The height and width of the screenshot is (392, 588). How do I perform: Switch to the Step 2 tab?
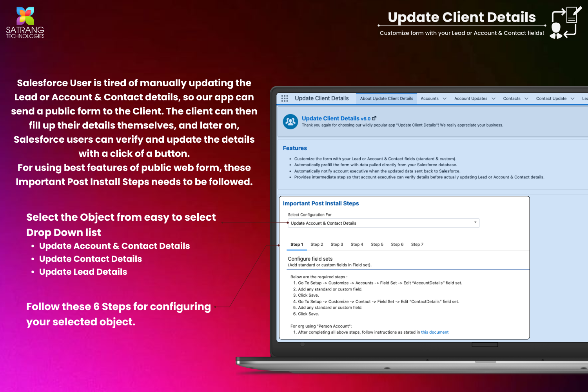tap(317, 244)
